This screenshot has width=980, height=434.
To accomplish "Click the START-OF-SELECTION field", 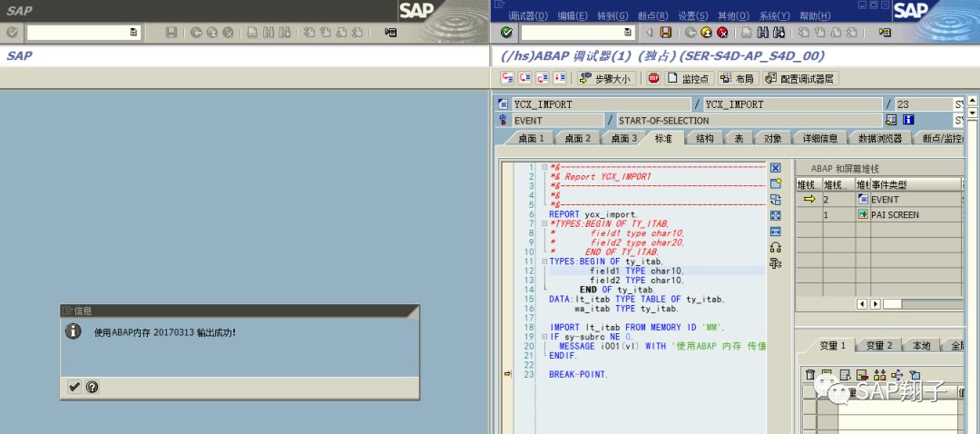I will tap(749, 120).
